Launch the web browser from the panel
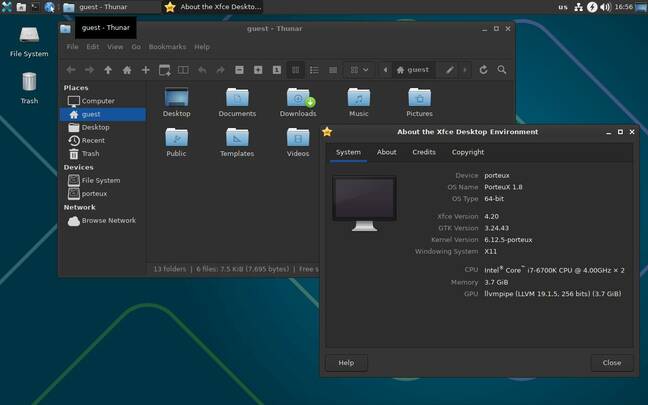The height and width of the screenshot is (405, 648). pyautogui.click(x=49, y=7)
